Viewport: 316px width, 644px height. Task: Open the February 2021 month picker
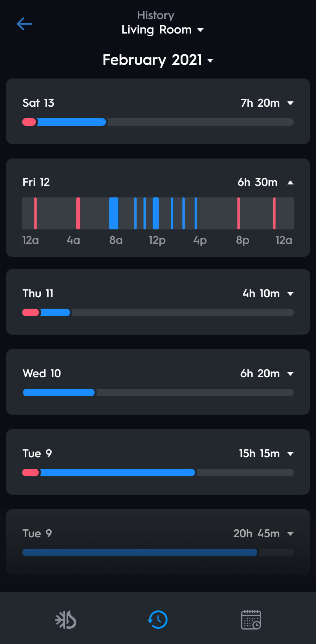tap(158, 60)
